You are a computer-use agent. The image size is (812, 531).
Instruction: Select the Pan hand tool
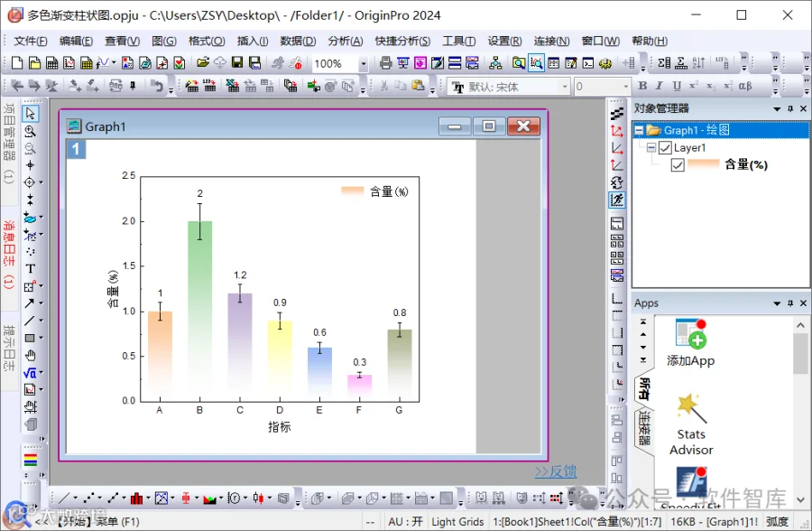pos(30,355)
